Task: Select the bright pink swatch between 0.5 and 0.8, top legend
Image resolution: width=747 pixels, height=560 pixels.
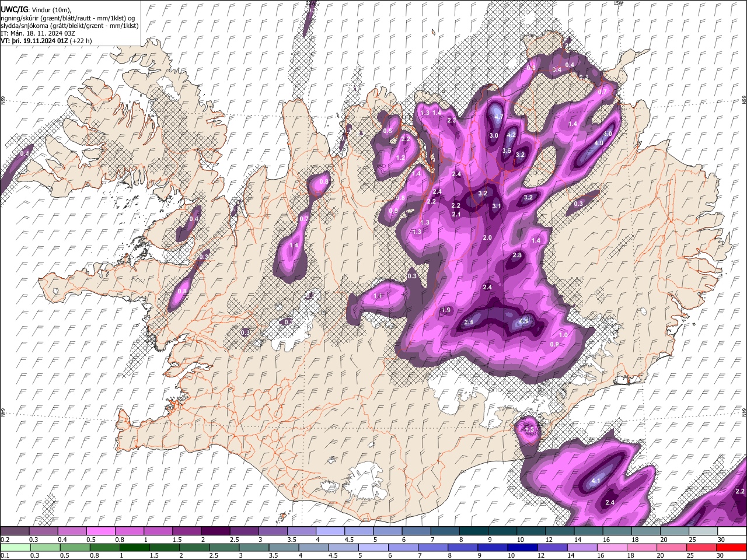Action: click(x=100, y=531)
